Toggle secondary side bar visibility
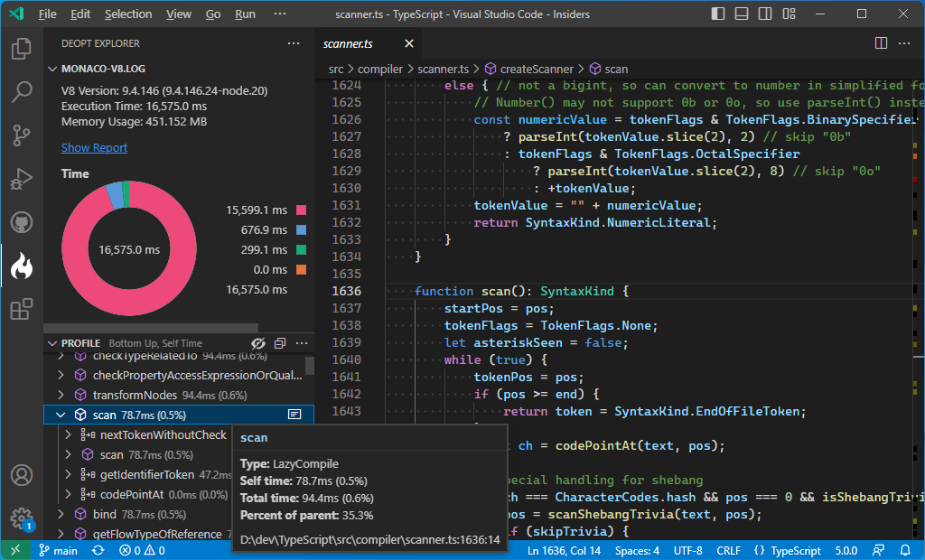 pyautogui.click(x=765, y=14)
